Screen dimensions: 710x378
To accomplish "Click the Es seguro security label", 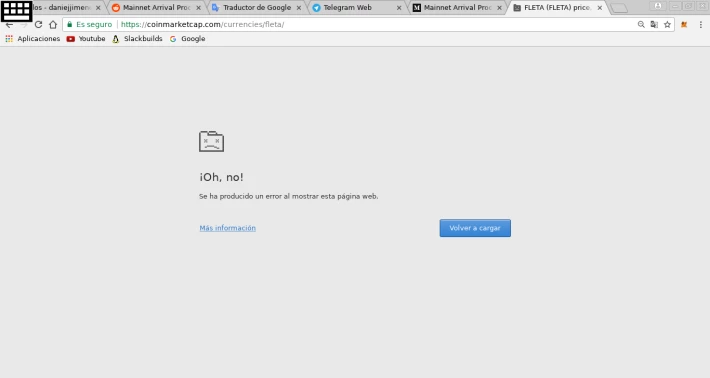I will coord(94,24).
